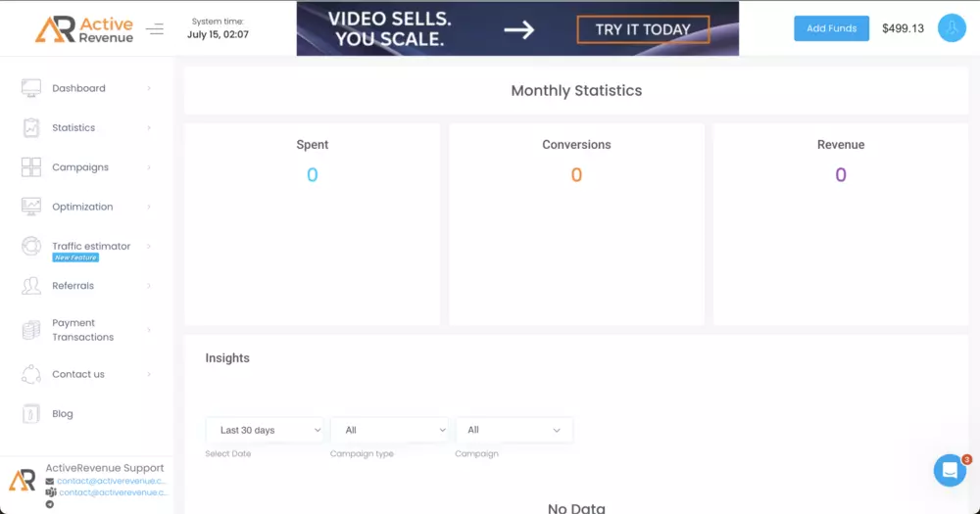Click the VIDEO SELLS YOU SCALE banner text
The width and height of the screenshot is (980, 514).
coord(389,28)
